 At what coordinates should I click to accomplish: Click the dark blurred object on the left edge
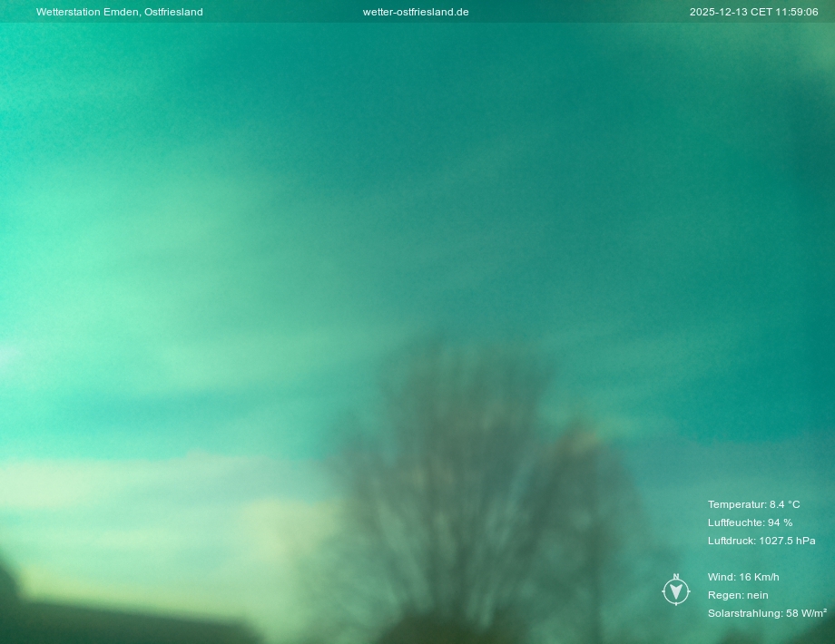pyautogui.click(x=7, y=590)
